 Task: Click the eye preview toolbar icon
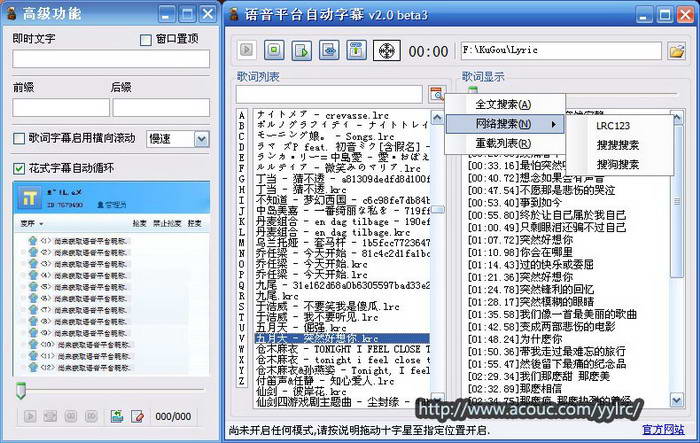[x=329, y=50]
